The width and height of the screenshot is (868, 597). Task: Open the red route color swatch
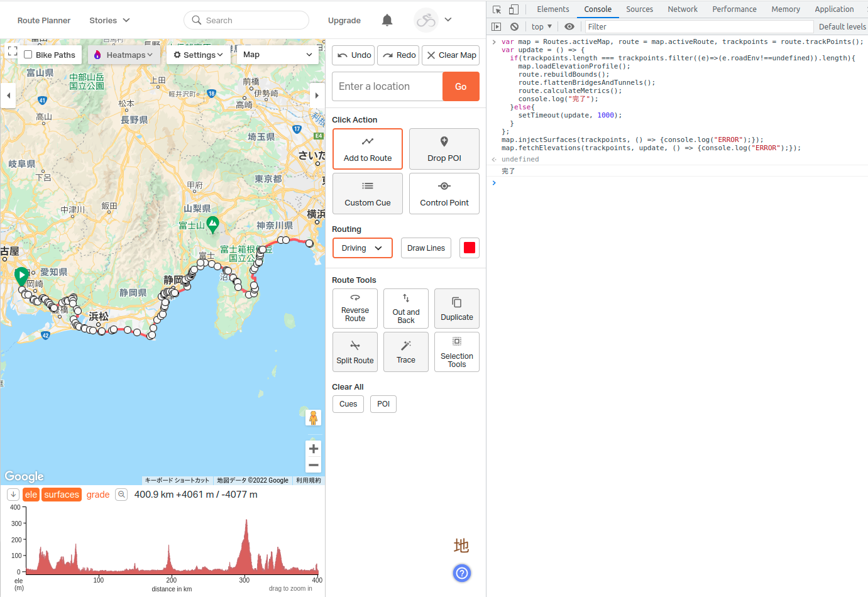(470, 248)
